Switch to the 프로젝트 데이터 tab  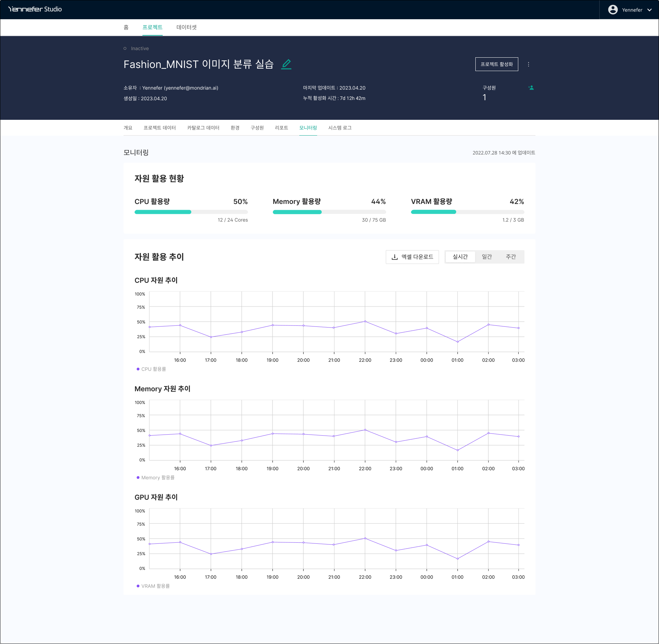(160, 128)
